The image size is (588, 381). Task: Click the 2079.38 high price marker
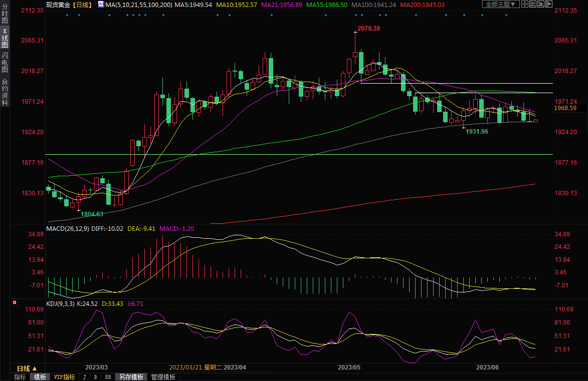pos(368,29)
